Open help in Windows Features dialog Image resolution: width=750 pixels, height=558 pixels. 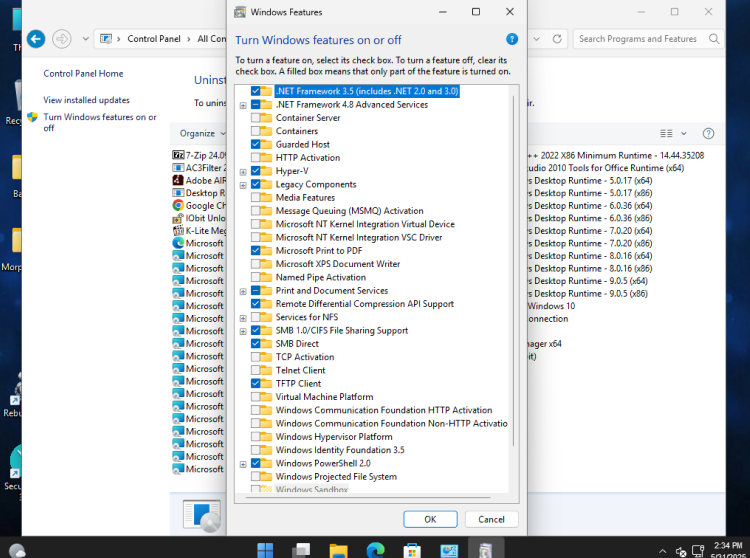[x=512, y=39]
